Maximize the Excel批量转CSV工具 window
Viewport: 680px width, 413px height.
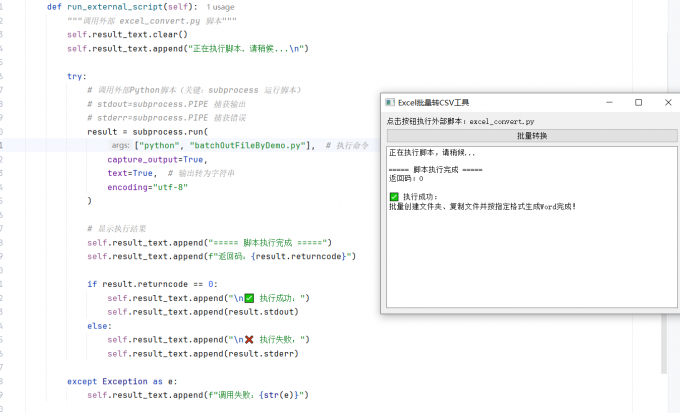coord(638,102)
